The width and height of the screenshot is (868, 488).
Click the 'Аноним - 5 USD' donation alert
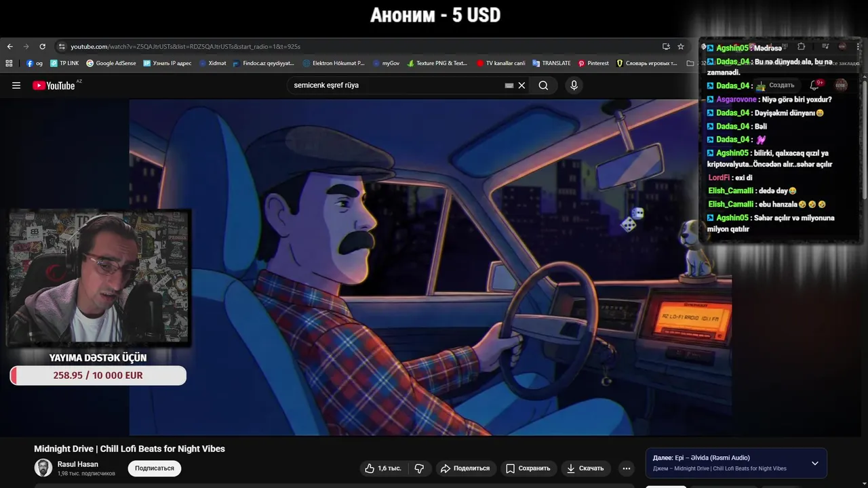click(435, 15)
